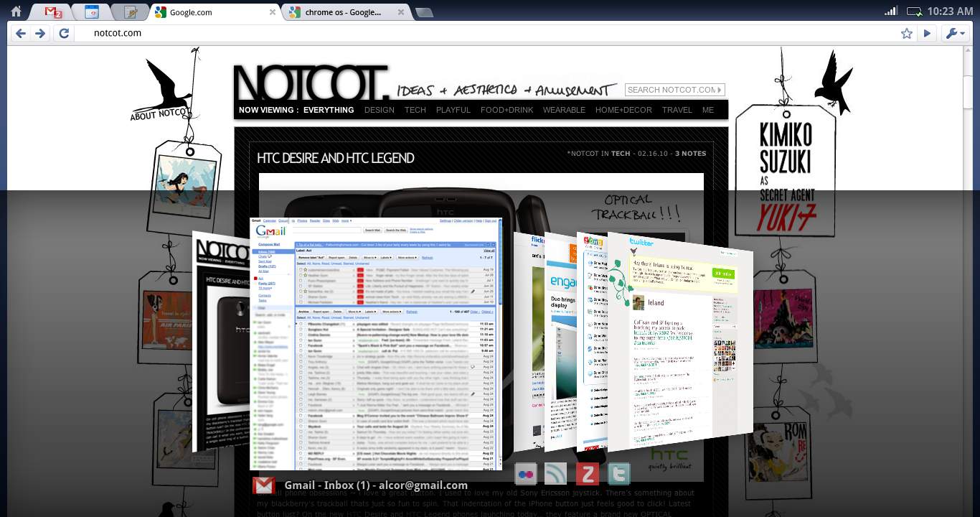This screenshot has width=980, height=517.
Task: Click the RSS feed icon under the switcher
Action: pos(556,474)
